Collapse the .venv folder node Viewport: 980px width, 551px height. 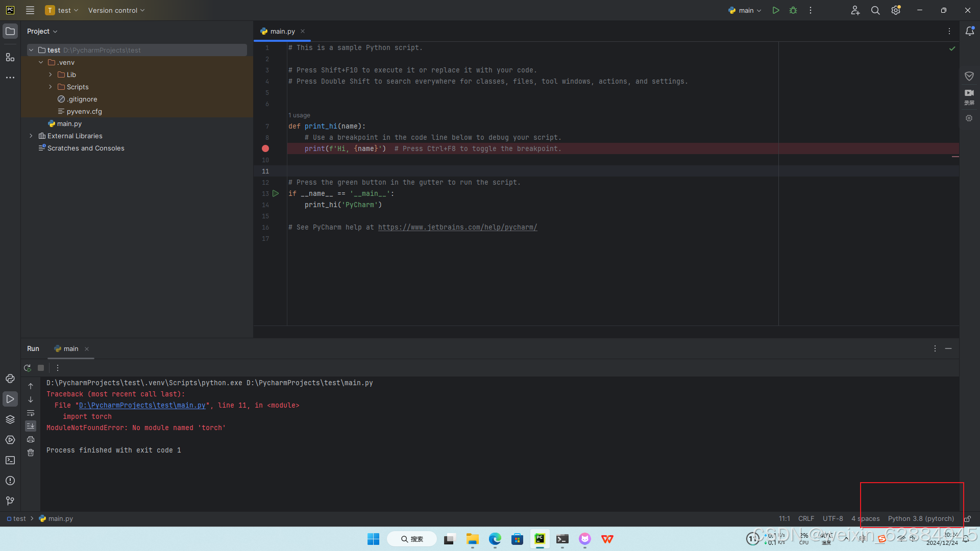pyautogui.click(x=41, y=62)
